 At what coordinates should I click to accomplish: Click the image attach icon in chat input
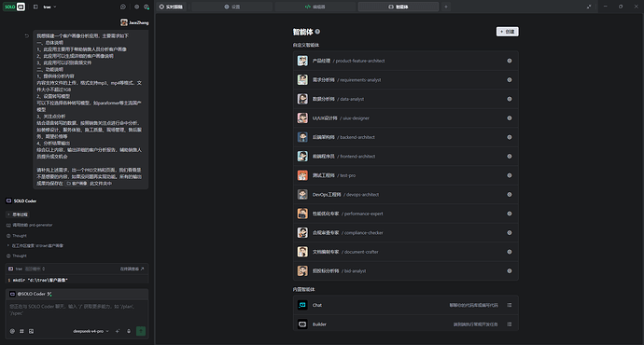pyautogui.click(x=31, y=331)
